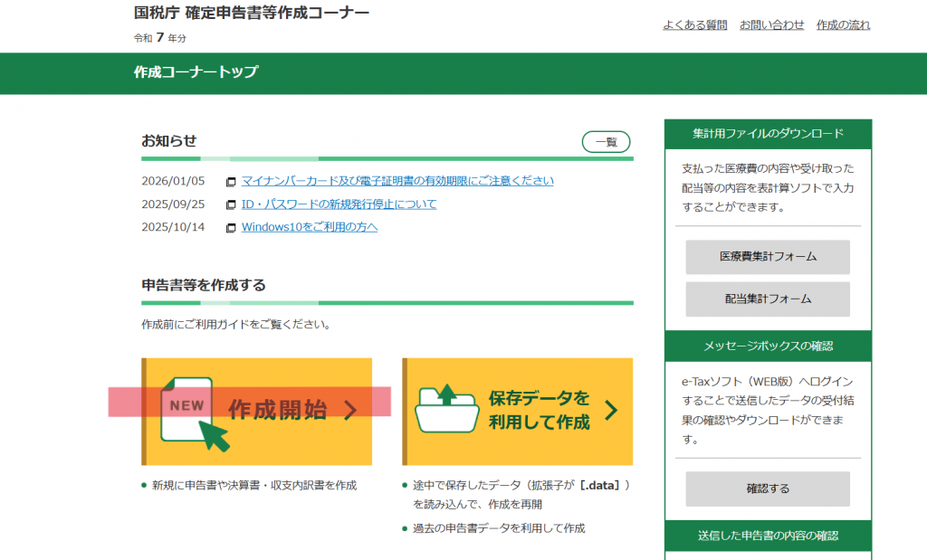Image resolution: width=927 pixels, height=560 pixels.
Task: Open お問い合わせ in the header
Action: click(771, 25)
